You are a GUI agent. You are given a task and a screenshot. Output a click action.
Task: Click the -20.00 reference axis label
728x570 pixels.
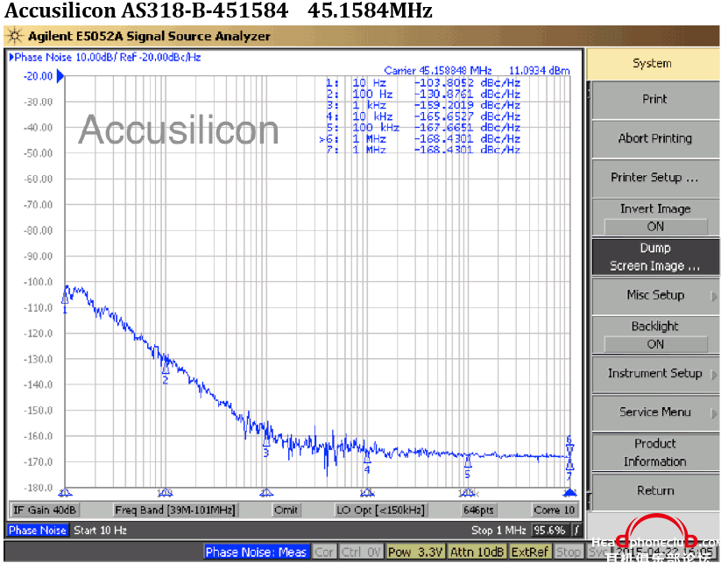(x=38, y=76)
